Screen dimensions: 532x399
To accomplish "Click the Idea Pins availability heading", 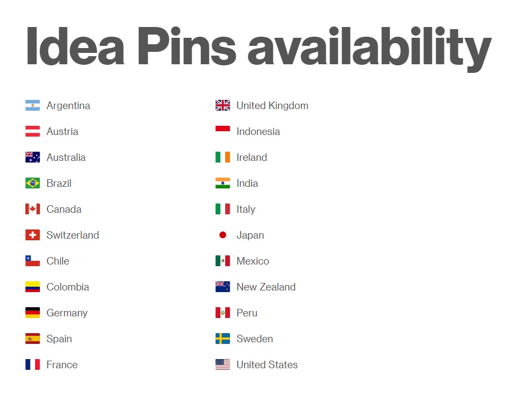I will (x=258, y=46).
